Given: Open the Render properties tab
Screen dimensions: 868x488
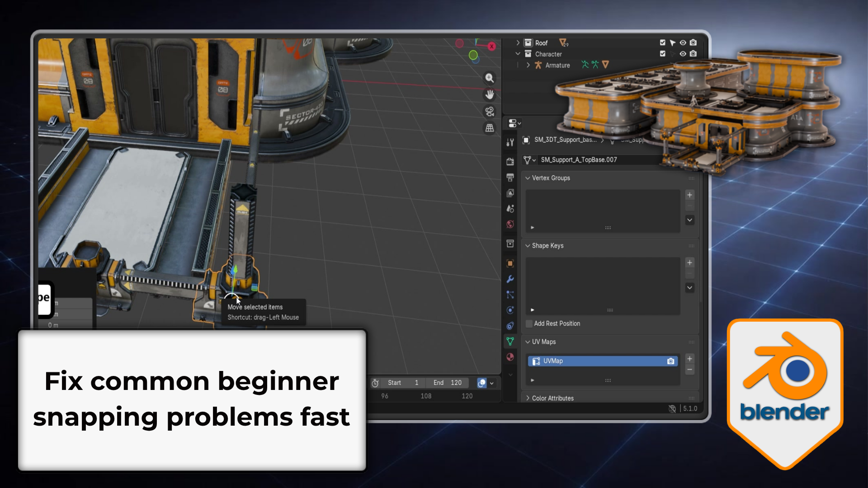Looking at the screenshot, I should pos(510,161).
